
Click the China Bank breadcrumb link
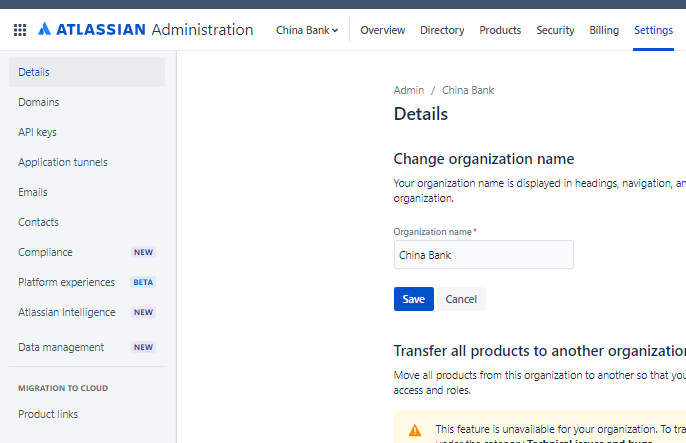pos(468,90)
